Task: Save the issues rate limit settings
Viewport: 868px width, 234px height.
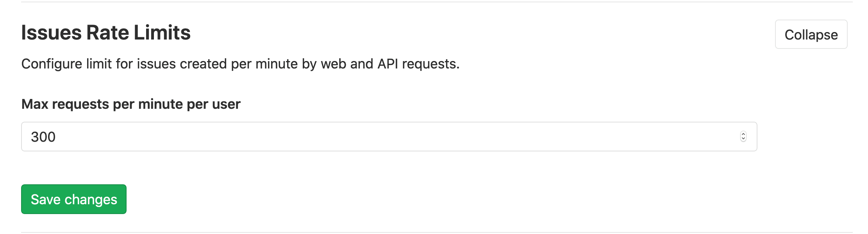Action: click(x=74, y=199)
